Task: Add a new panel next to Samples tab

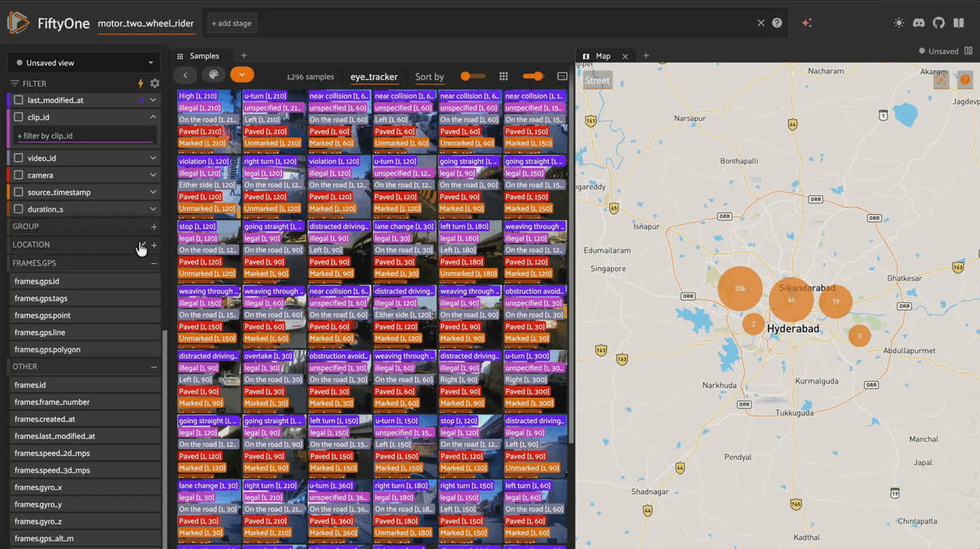Action: click(243, 56)
